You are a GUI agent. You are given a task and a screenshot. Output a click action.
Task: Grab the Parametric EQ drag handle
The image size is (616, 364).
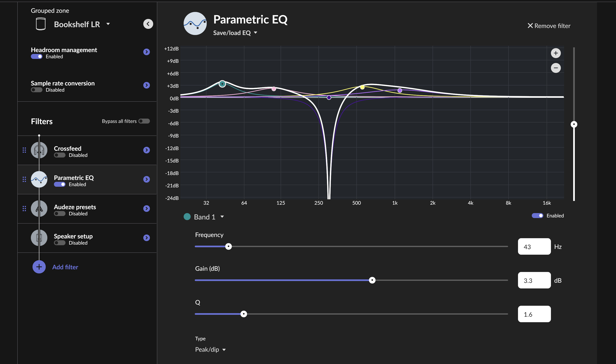pyautogui.click(x=24, y=179)
